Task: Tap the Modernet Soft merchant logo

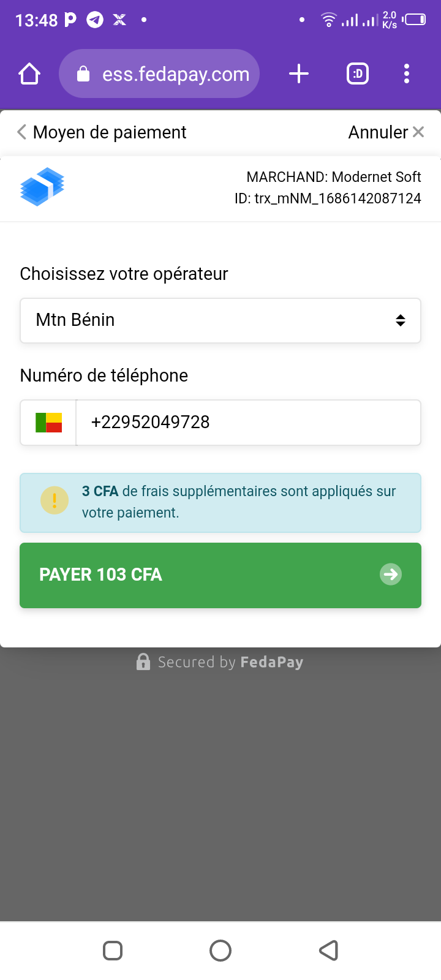Action: tap(42, 187)
